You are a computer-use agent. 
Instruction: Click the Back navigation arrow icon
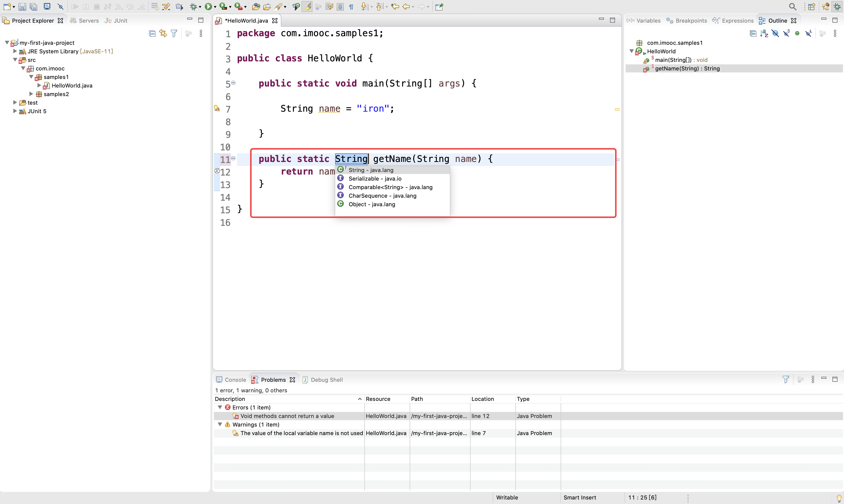[406, 7]
